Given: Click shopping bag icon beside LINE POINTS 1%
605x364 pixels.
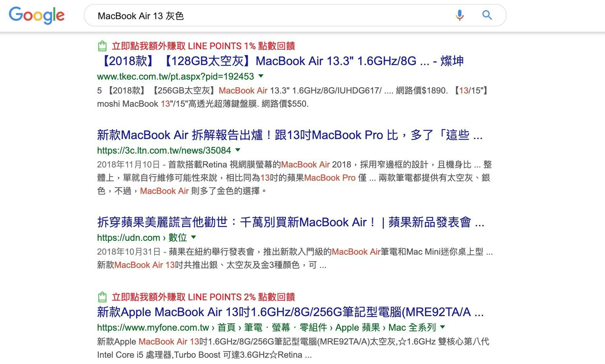Looking at the screenshot, I should coord(102,46).
